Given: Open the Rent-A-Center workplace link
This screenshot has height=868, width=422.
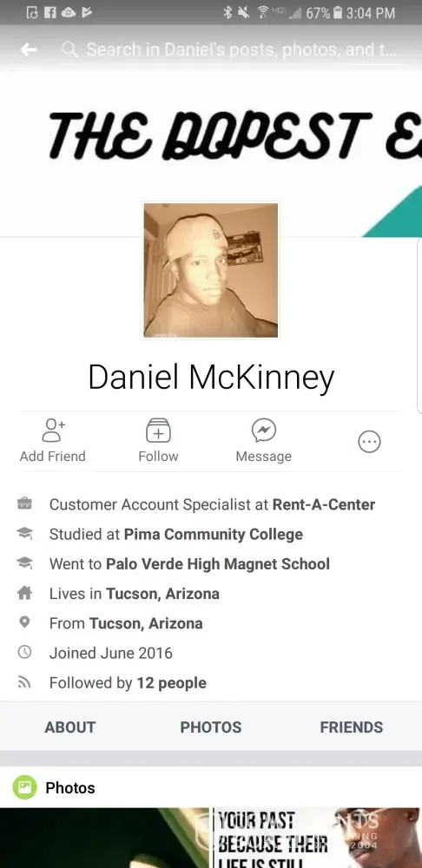Looking at the screenshot, I should pyautogui.click(x=324, y=504).
